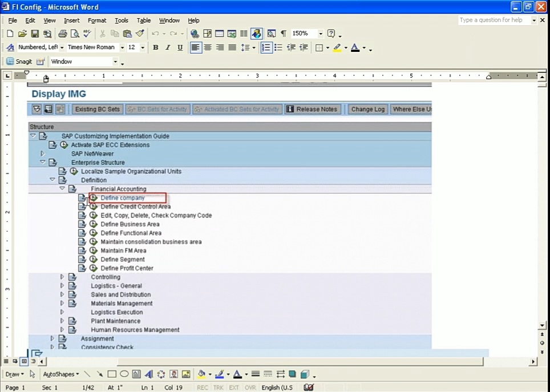The image size is (550, 392).
Task: Toggle Bold formatting
Action: (x=156, y=47)
